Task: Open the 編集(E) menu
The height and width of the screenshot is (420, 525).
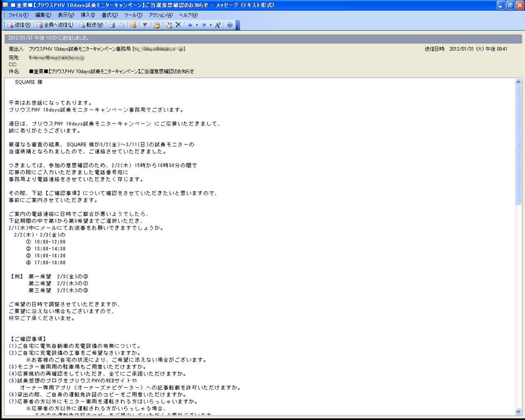Action: click(43, 15)
